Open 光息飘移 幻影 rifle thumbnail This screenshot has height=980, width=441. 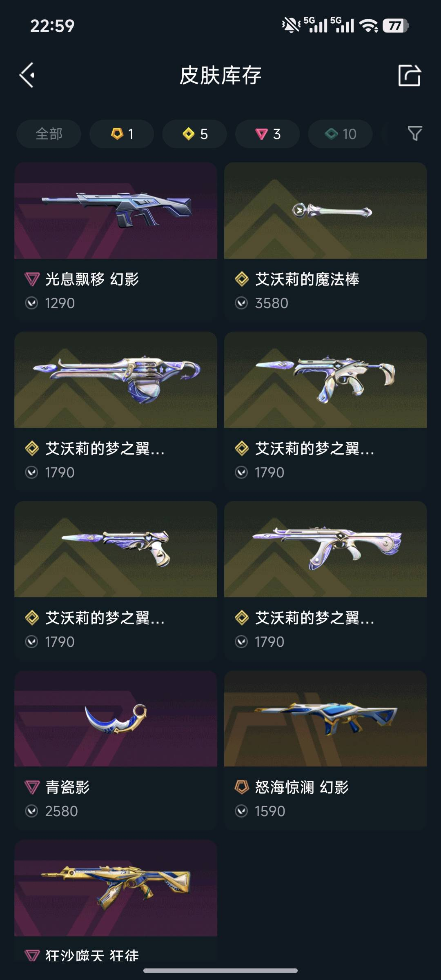point(116,211)
